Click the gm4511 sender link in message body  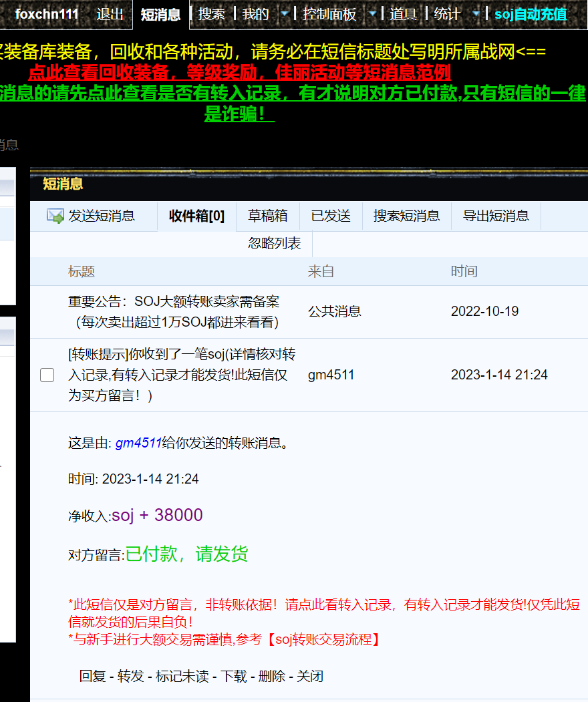pyautogui.click(x=138, y=443)
